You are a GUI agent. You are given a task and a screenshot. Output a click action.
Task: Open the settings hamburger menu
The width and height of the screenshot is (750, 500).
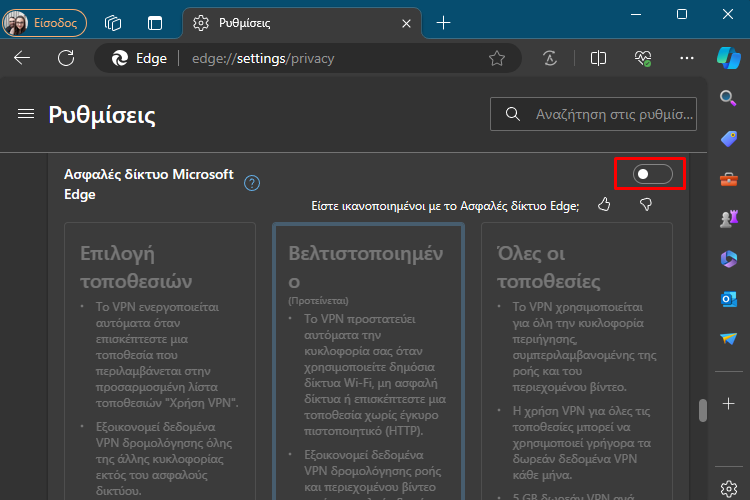click(26, 114)
